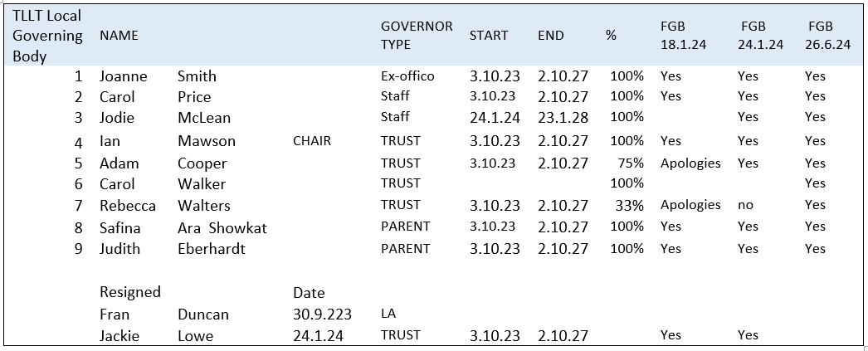
Task: Click the end date 23.1.28 cell
Action: pos(563,117)
